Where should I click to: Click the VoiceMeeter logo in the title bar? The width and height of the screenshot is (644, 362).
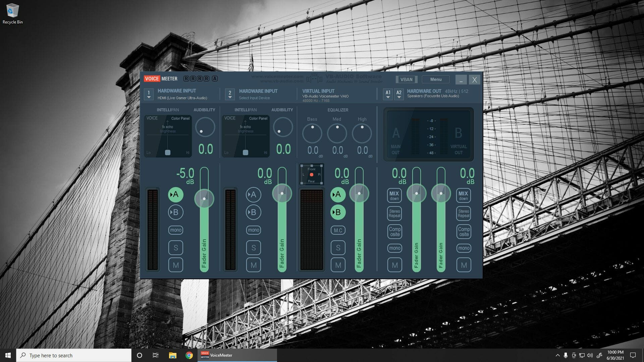tap(161, 79)
